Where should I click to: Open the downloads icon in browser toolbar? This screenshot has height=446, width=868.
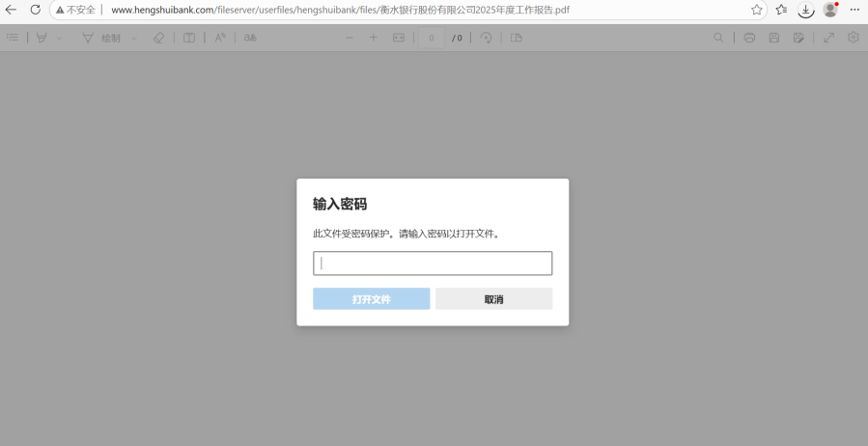[x=806, y=10]
